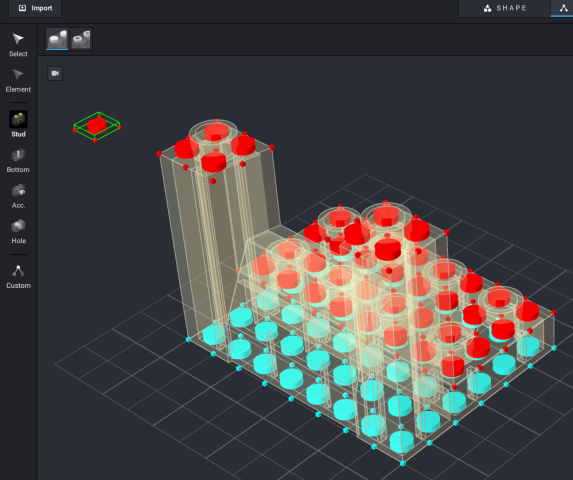This screenshot has height=480, width=573.
Task: Choose the Stud connection tool
Action: tap(18, 124)
